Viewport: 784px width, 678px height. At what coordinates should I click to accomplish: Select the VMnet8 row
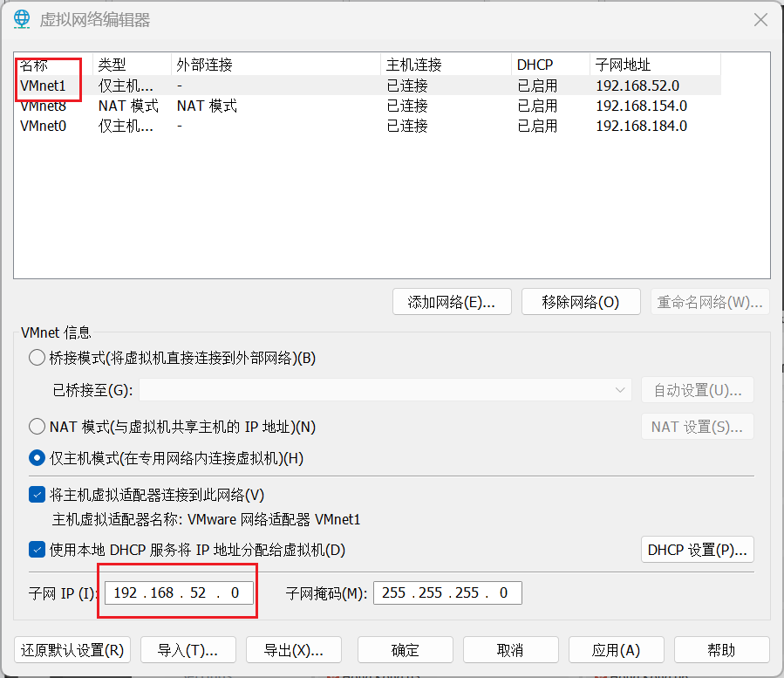click(x=367, y=106)
